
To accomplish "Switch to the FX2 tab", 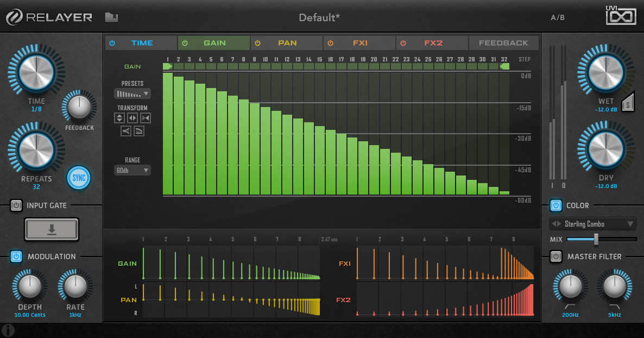I will 432,43.
